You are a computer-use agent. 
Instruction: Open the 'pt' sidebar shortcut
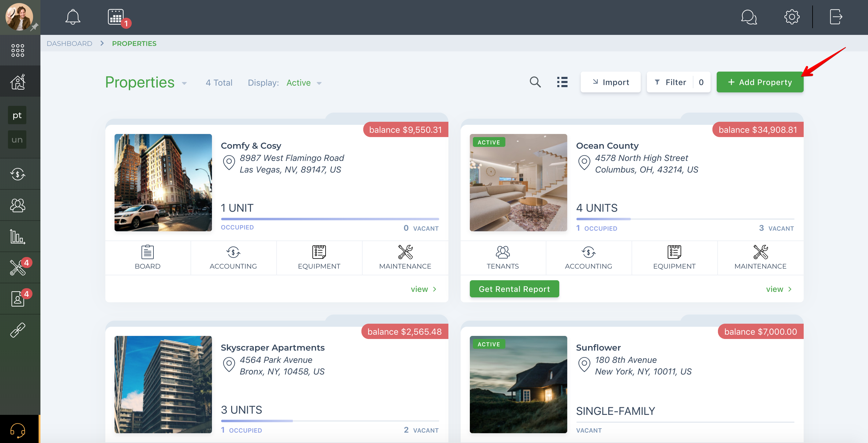click(x=17, y=115)
